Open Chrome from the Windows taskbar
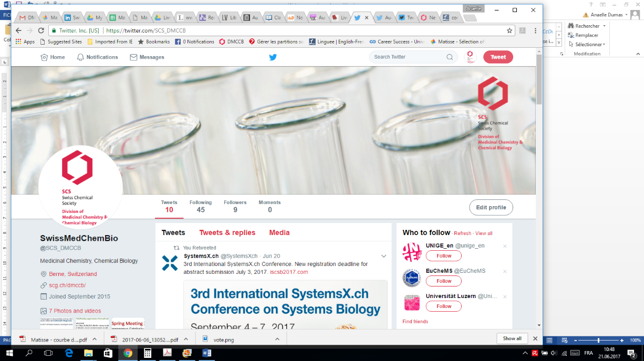 (x=128, y=353)
